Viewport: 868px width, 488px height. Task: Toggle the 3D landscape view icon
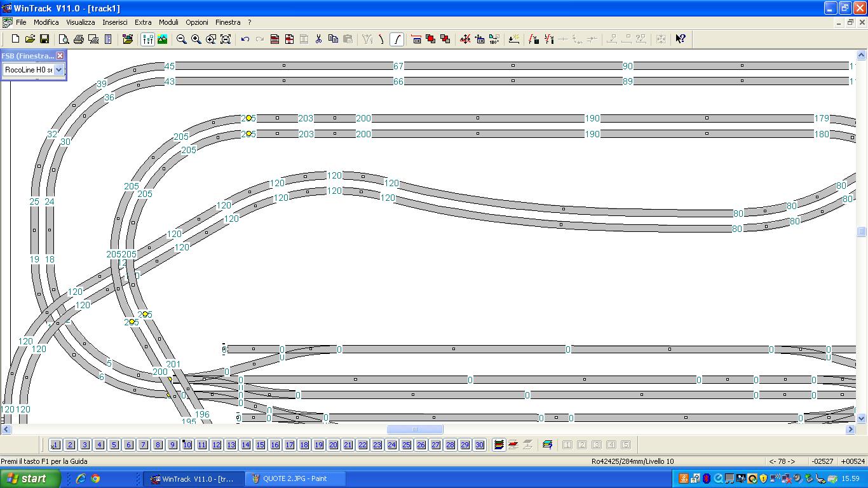pyautogui.click(x=163, y=39)
